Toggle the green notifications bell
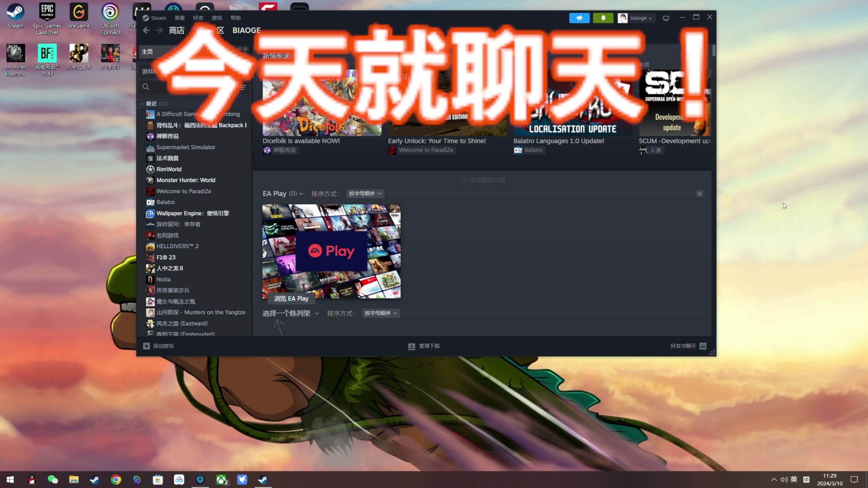The width and height of the screenshot is (868, 488). tap(603, 18)
